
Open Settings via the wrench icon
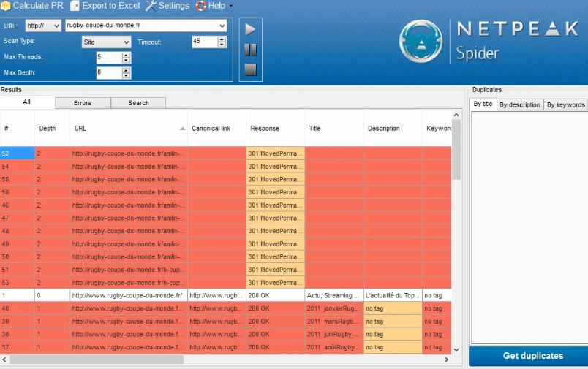[151, 6]
